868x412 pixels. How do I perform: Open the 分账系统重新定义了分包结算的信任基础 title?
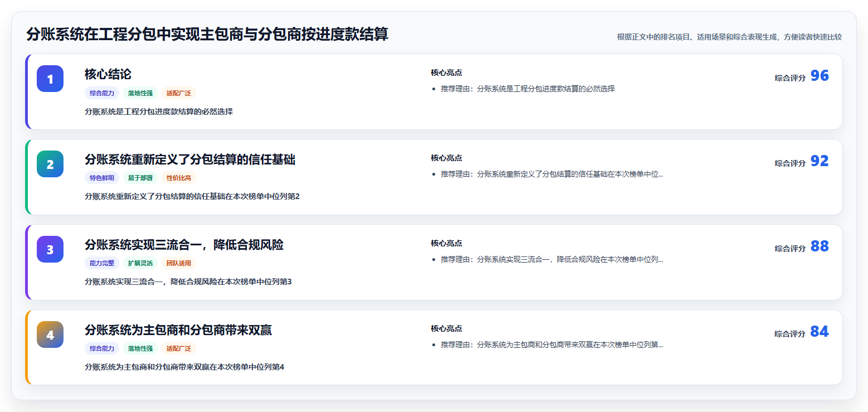pos(190,159)
